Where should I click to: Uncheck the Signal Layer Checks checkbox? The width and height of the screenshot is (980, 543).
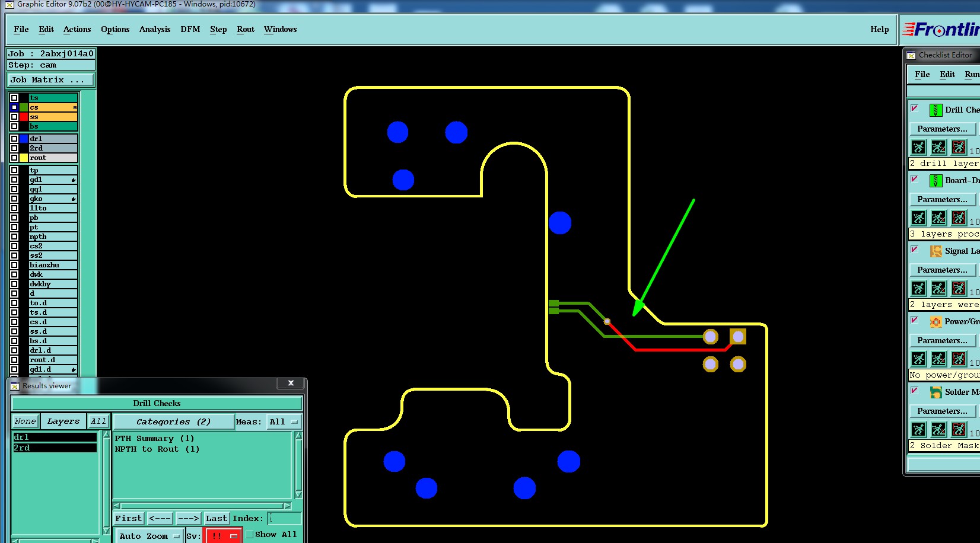click(914, 250)
